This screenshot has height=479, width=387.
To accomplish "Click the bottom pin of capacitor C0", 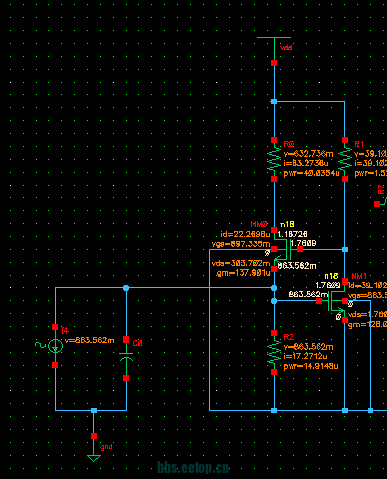I will coord(126,378).
